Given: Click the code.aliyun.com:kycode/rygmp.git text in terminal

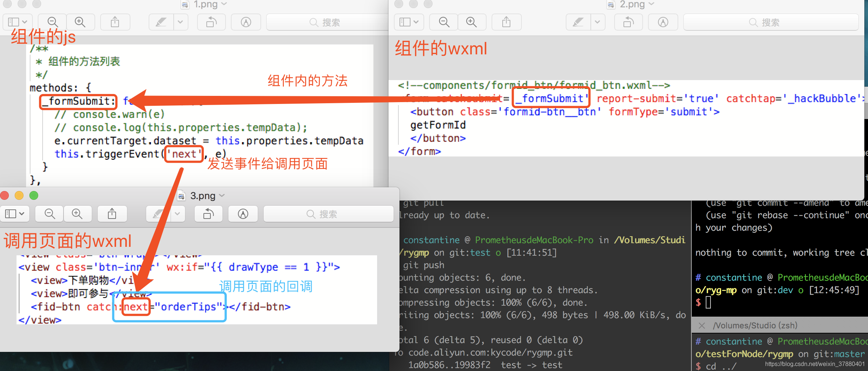Looking at the screenshot, I should (x=490, y=353).
